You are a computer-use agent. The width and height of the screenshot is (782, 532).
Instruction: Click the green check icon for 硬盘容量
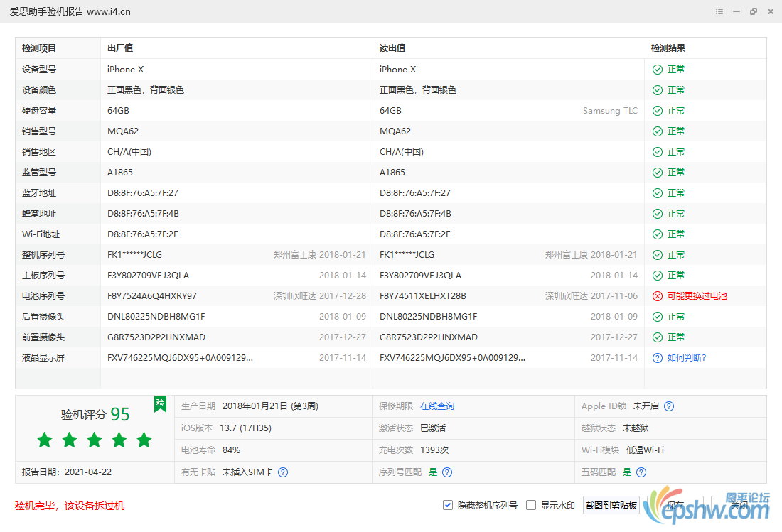658,111
